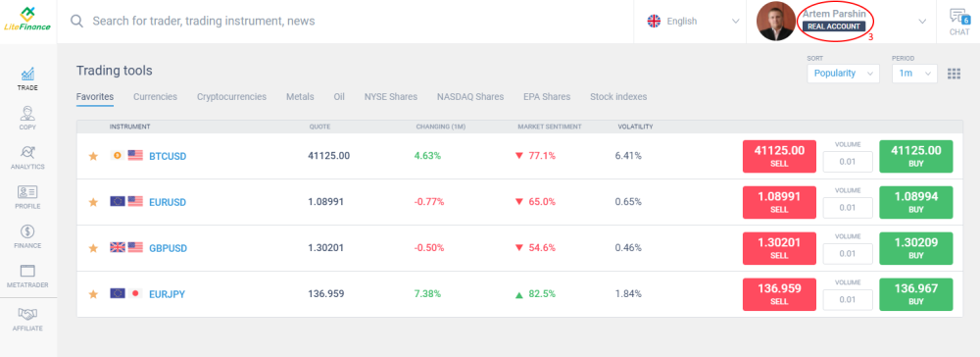Image resolution: width=980 pixels, height=357 pixels.
Task: Click the LiteFinance logo
Action: 28,19
